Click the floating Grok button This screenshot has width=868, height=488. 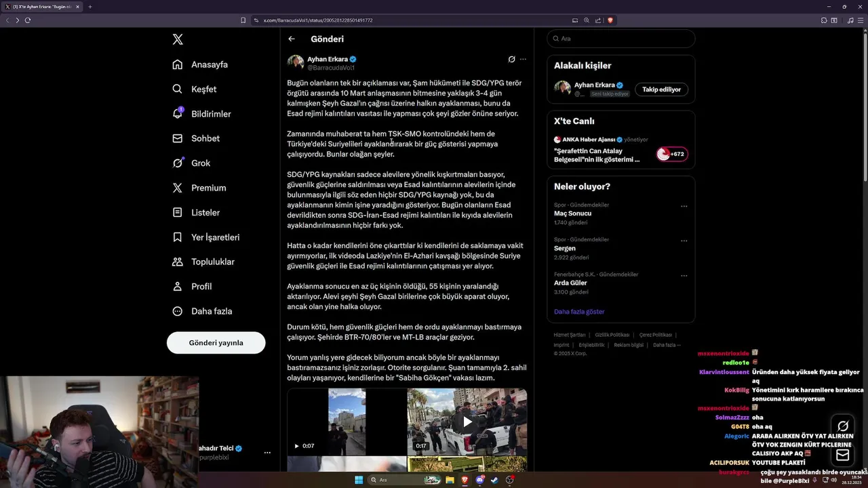(x=843, y=426)
